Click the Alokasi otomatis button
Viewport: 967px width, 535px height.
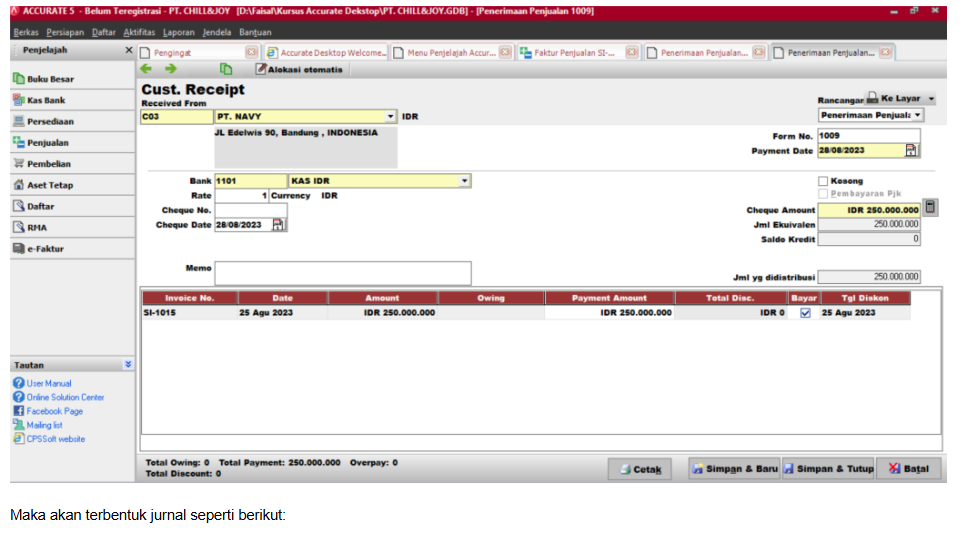299,70
